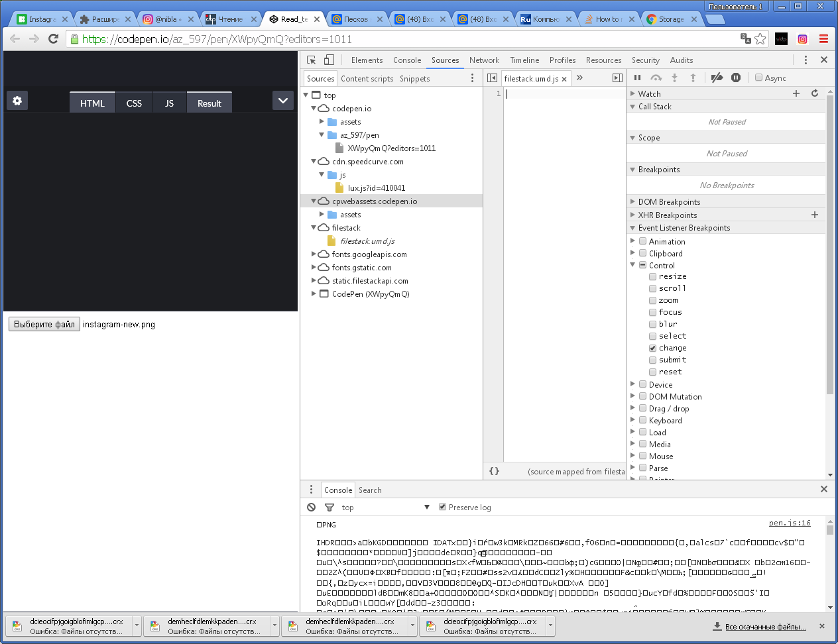Image resolution: width=838 pixels, height=644 pixels.
Task: Toggle the device mode icon in DevTools
Action: (328, 60)
